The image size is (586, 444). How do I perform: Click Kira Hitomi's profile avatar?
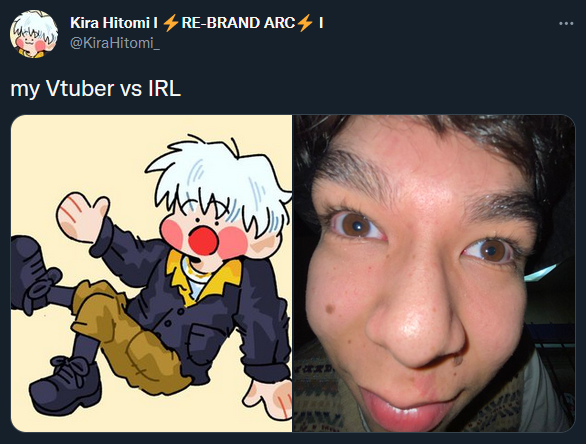[x=34, y=34]
